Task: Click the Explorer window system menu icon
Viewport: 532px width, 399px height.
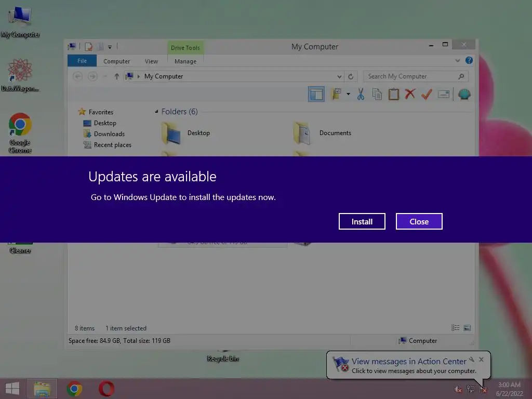Action: pos(72,46)
